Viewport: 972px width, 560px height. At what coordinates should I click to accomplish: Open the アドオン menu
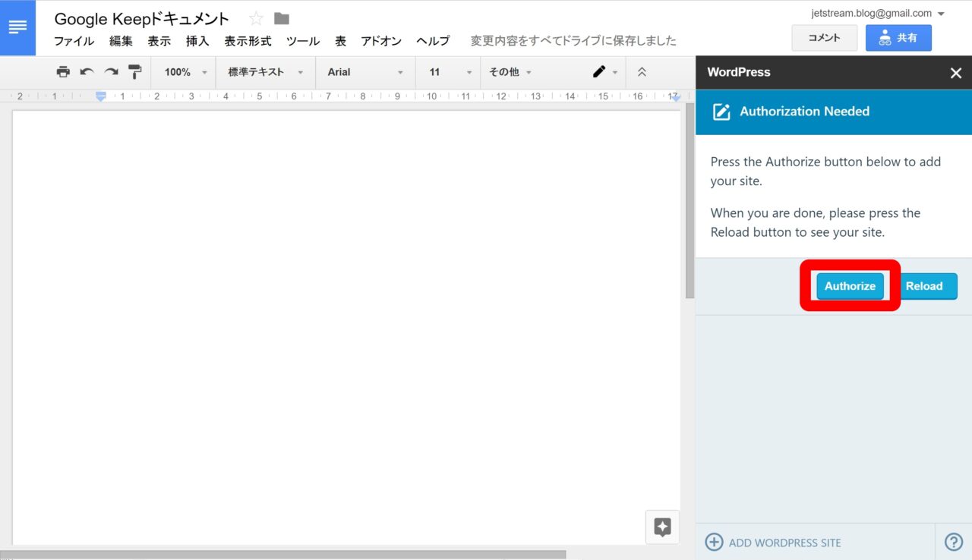(x=381, y=41)
